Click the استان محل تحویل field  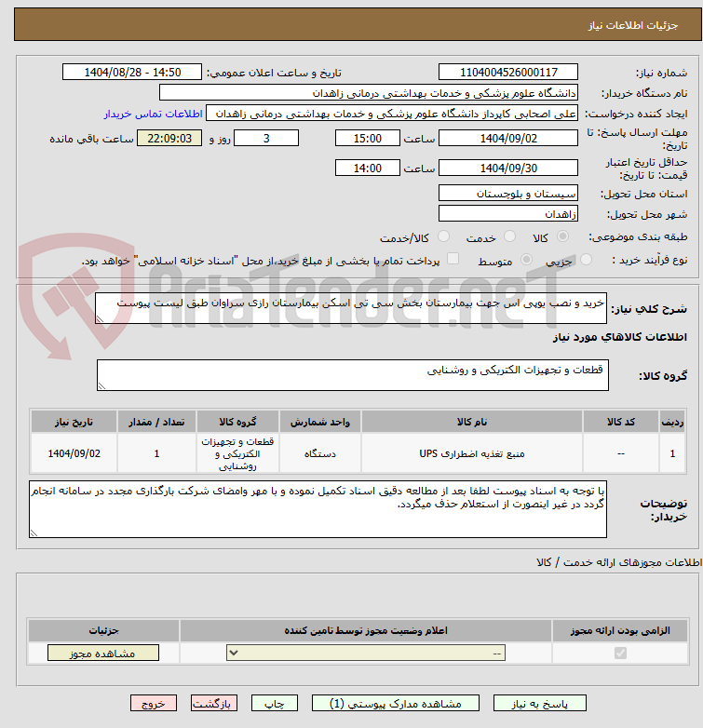pyautogui.click(x=508, y=193)
